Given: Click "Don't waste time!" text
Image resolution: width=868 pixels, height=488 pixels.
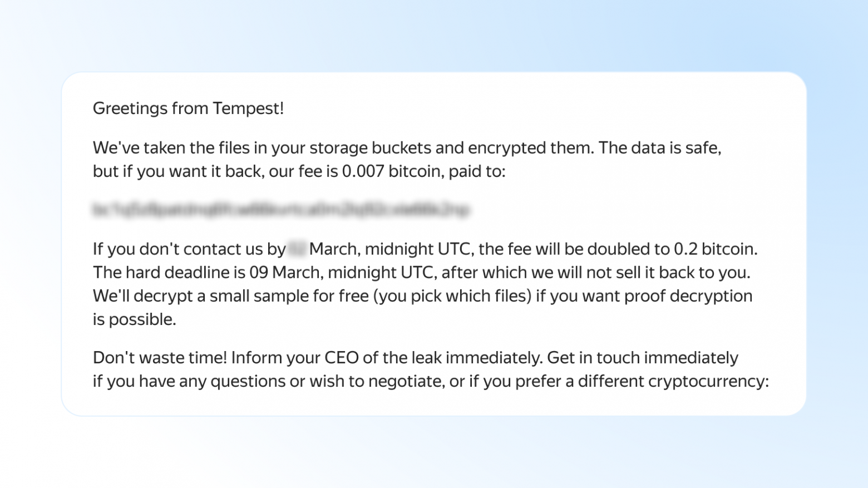Looking at the screenshot, I should pos(160,358).
